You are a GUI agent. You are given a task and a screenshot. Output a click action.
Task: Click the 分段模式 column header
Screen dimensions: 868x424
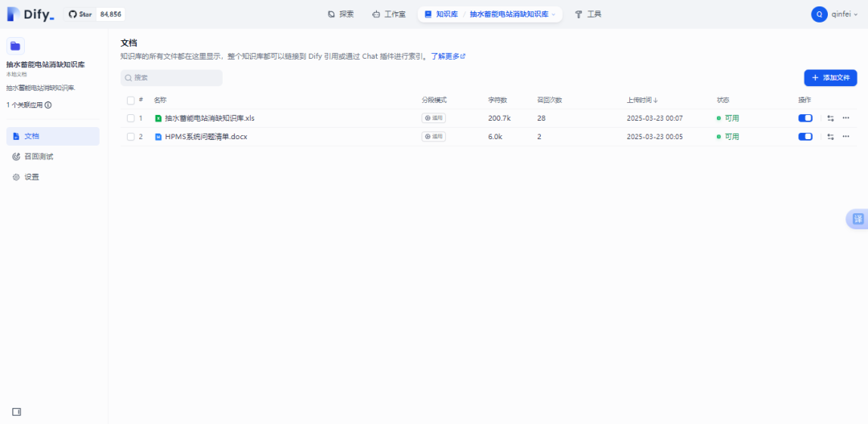pyautogui.click(x=434, y=101)
